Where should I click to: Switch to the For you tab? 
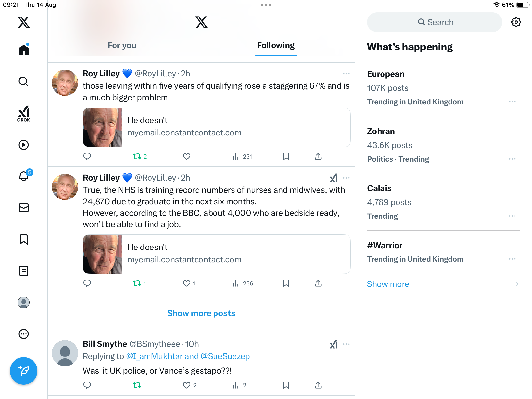(122, 45)
